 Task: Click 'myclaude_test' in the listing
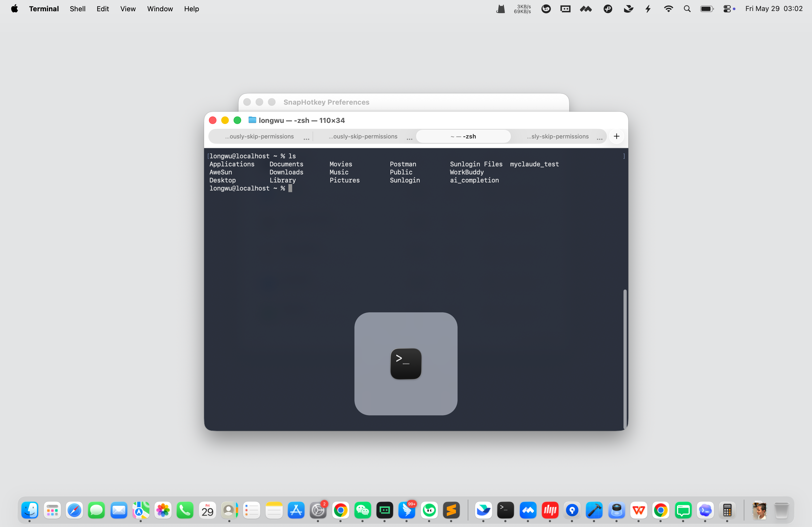point(534,164)
